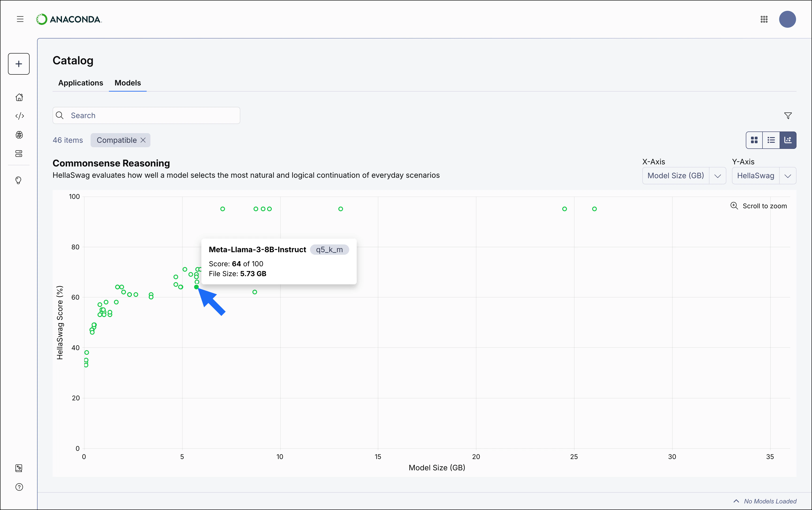The width and height of the screenshot is (812, 510).
Task: Click the add new item plus button
Action: click(19, 64)
